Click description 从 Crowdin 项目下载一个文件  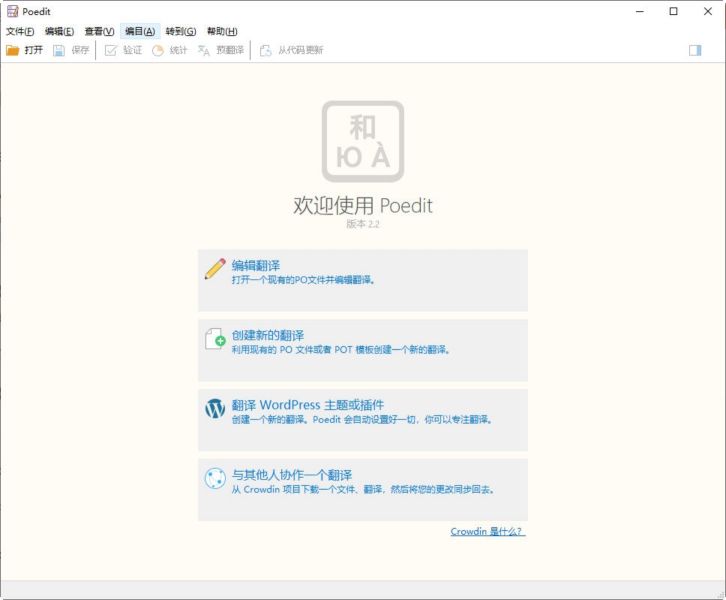[363, 489]
